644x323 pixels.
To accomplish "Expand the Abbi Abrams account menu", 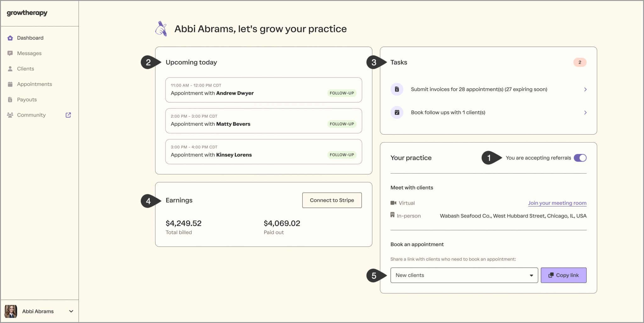I will pos(71,311).
